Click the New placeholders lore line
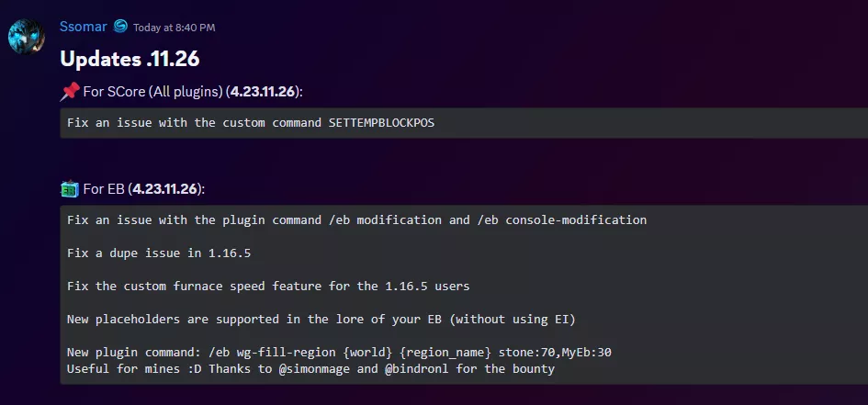 (x=321, y=320)
